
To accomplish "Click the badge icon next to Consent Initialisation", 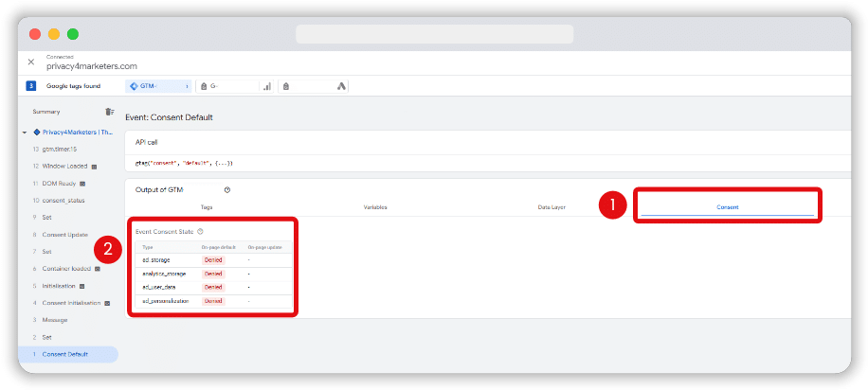I will click(107, 303).
